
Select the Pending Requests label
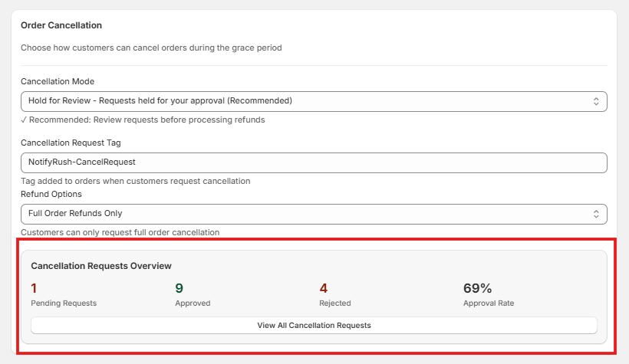(64, 303)
